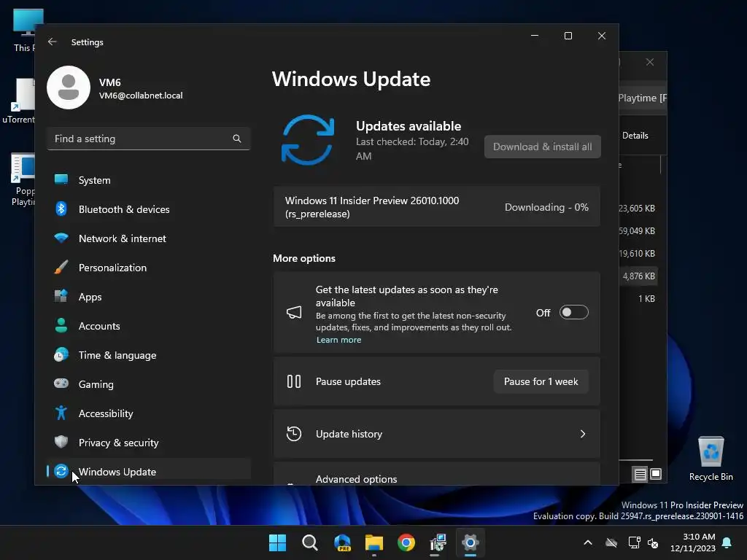Click the VM6@collabnet.local account email
This screenshot has width=747, height=560.
point(141,96)
